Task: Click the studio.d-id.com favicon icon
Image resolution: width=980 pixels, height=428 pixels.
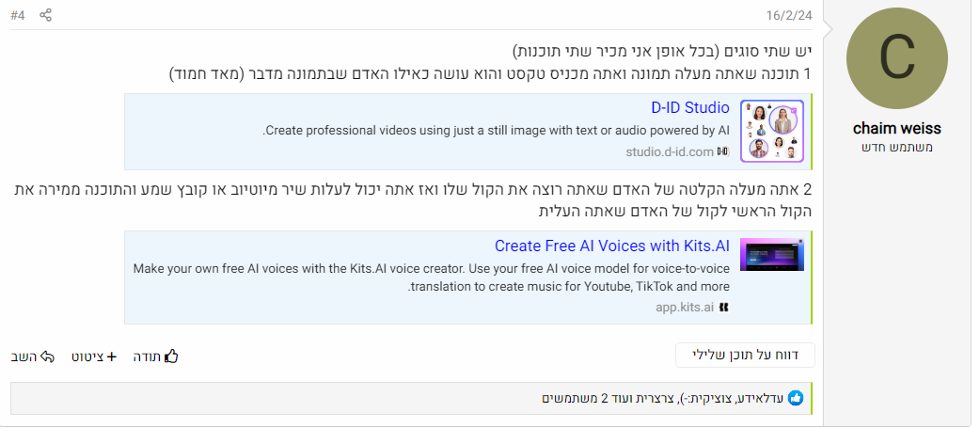Action: [x=723, y=151]
